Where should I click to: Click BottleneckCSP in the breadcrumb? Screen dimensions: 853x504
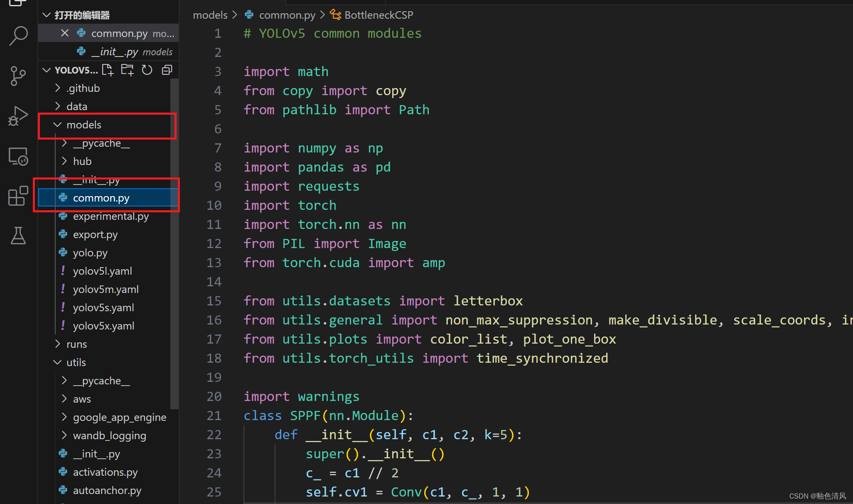click(x=379, y=15)
